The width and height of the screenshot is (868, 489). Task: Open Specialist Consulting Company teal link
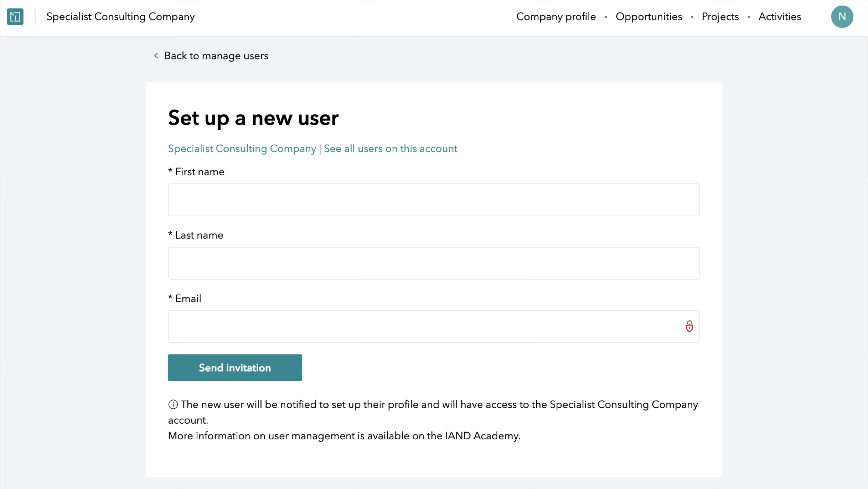coord(242,149)
